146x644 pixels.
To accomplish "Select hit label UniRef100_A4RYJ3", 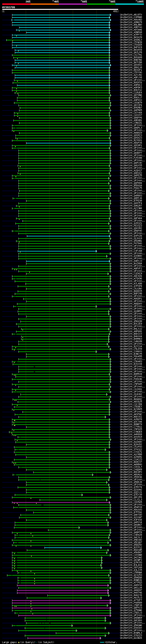I will tap(131, 261).
